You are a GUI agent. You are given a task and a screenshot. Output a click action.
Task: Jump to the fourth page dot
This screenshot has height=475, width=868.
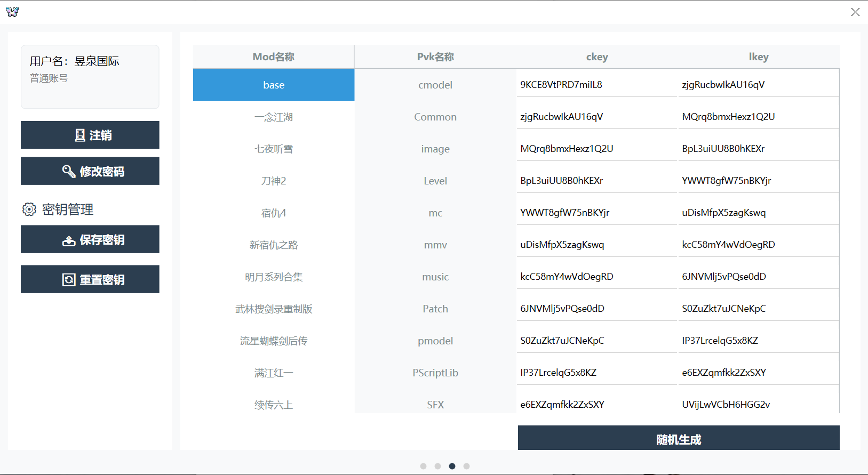point(466,466)
